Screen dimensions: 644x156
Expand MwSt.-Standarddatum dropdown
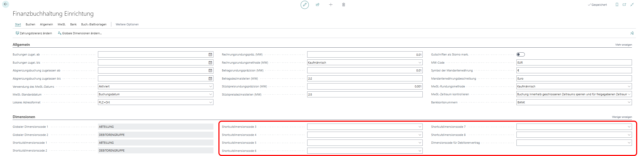pos(211,94)
